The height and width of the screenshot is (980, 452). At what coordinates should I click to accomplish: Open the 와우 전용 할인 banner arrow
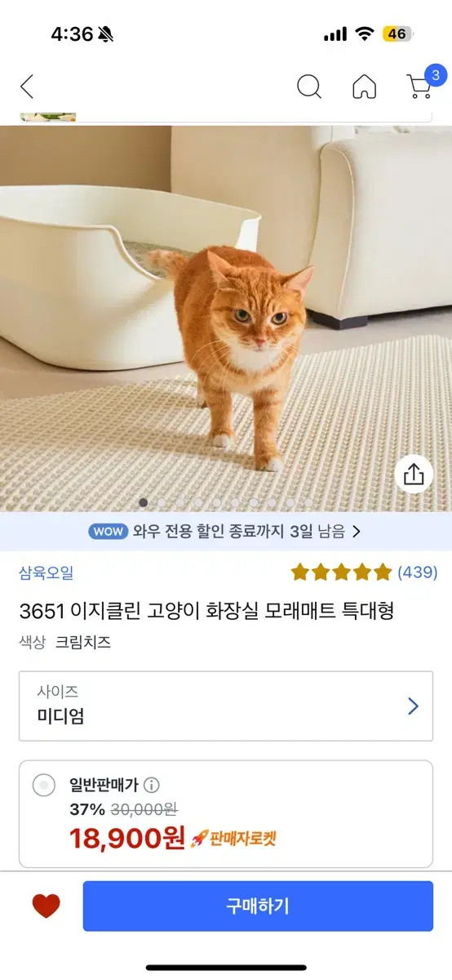(356, 532)
